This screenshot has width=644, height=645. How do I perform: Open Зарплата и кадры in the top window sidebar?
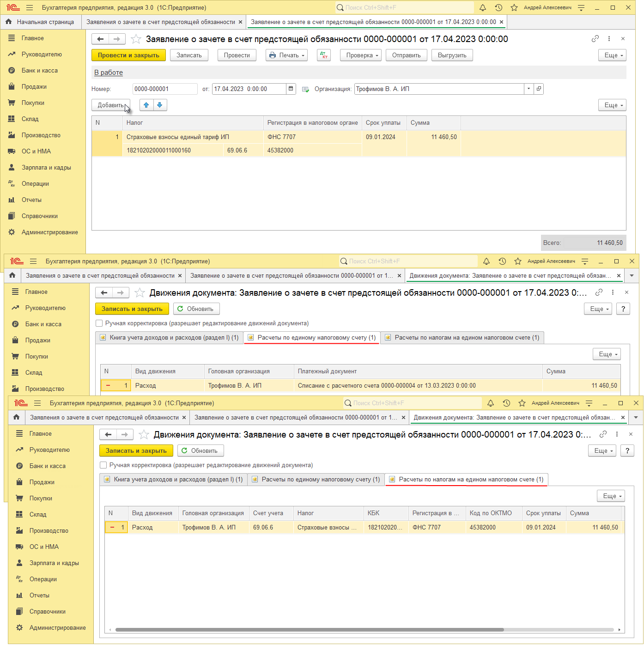click(46, 168)
